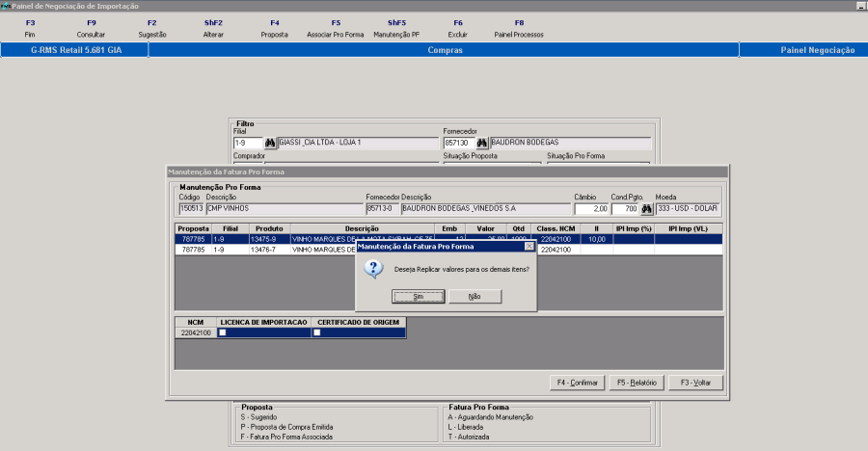Click Não in the confirmation dialog
This screenshot has width=868, height=451.
pyautogui.click(x=475, y=297)
